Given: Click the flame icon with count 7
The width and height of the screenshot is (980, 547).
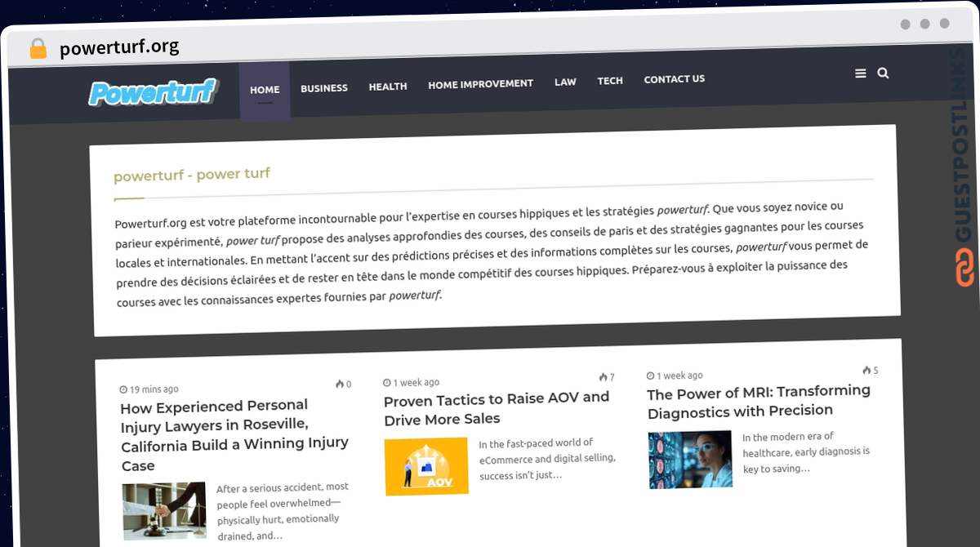Looking at the screenshot, I should coord(603,377).
